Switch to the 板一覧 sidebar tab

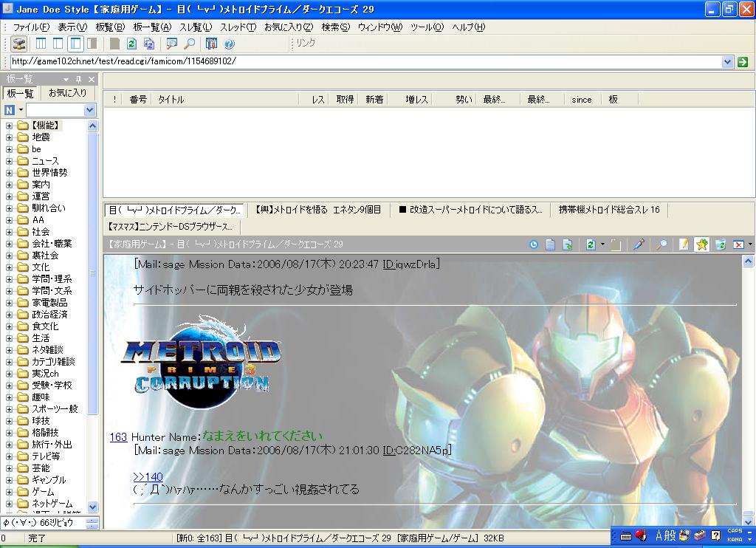click(x=20, y=94)
